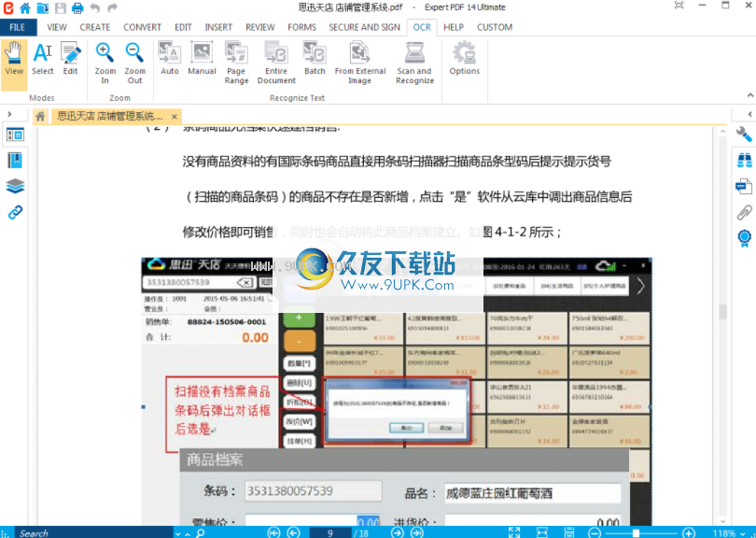Click the Open file icon in title bar
Image resolution: width=756 pixels, height=538 pixels.
tap(43, 7)
